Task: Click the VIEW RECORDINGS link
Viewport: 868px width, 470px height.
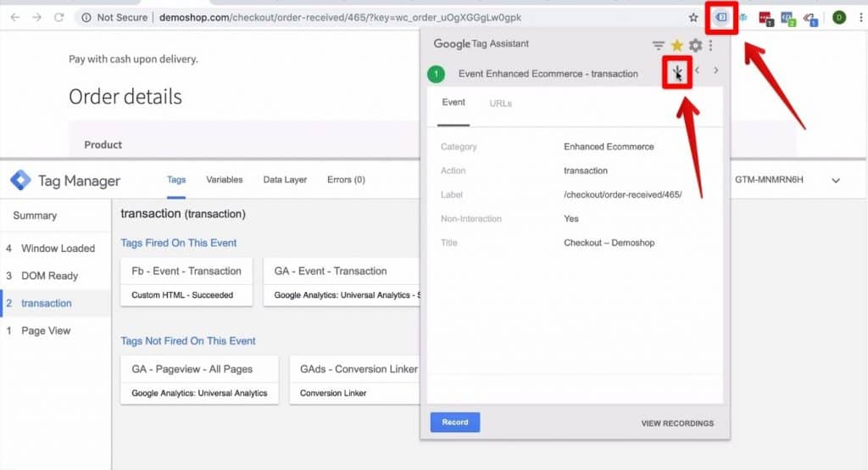Action: click(x=677, y=423)
